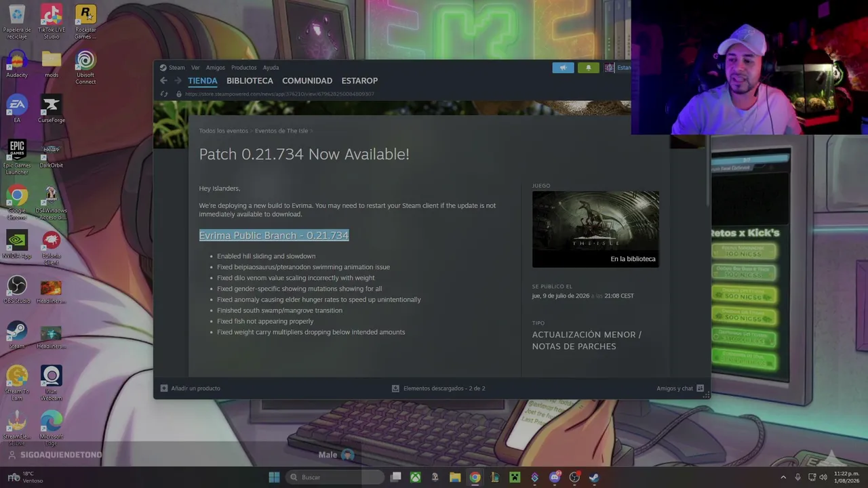Open the Windows Start menu

coord(274,477)
